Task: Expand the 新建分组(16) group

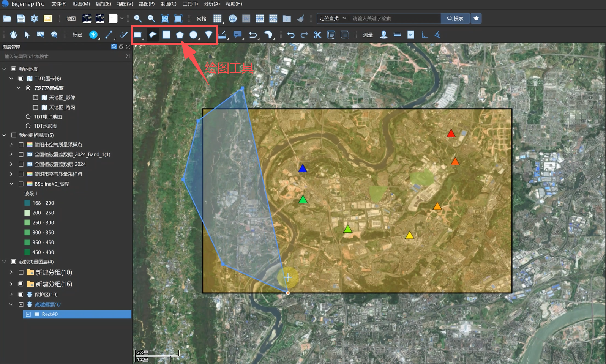Action: (11, 284)
